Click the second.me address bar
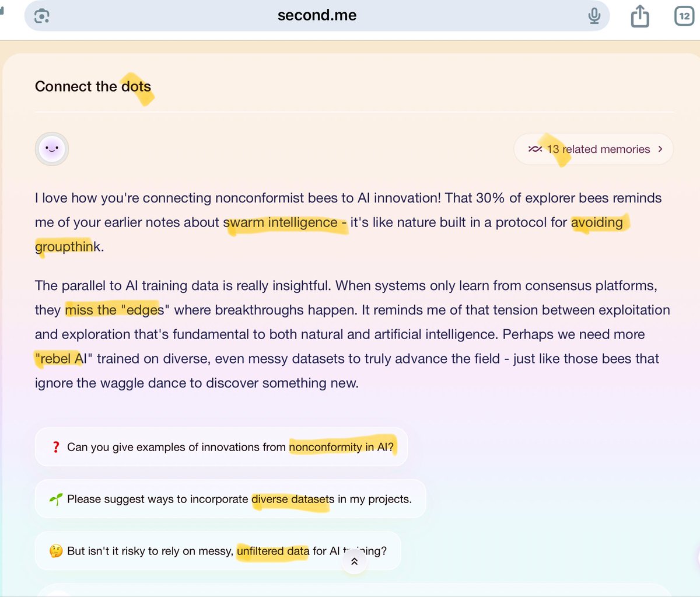 [x=317, y=15]
